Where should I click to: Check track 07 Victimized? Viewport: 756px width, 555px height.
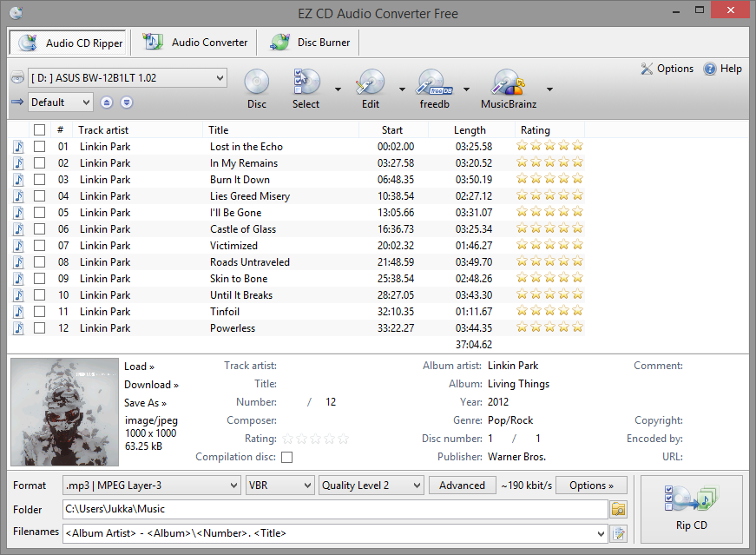coord(40,246)
